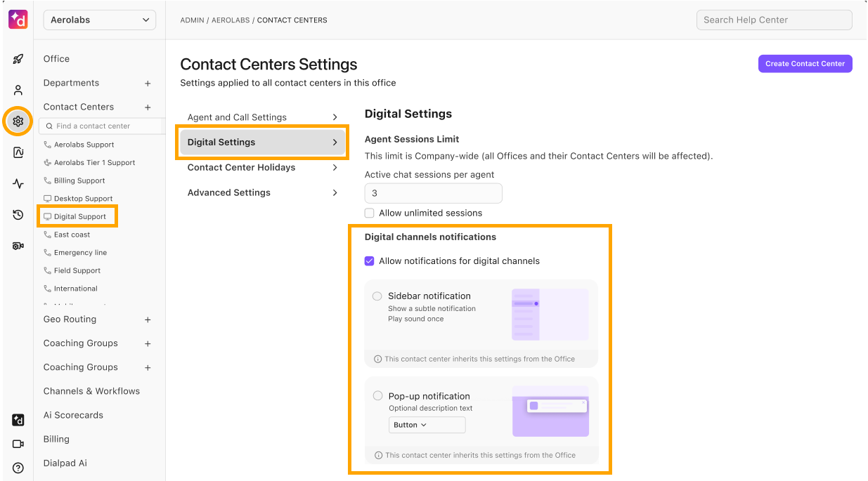
Task: Open the Digital Settings menu item
Action: click(x=262, y=143)
